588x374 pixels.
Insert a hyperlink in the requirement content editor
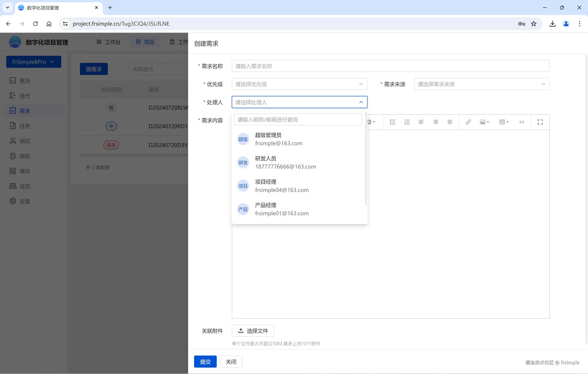[468, 122]
